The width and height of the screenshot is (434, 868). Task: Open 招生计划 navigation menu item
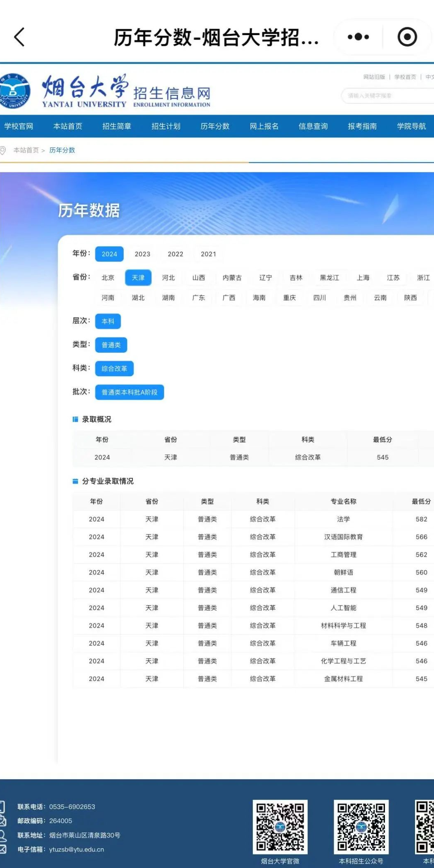pyautogui.click(x=166, y=126)
